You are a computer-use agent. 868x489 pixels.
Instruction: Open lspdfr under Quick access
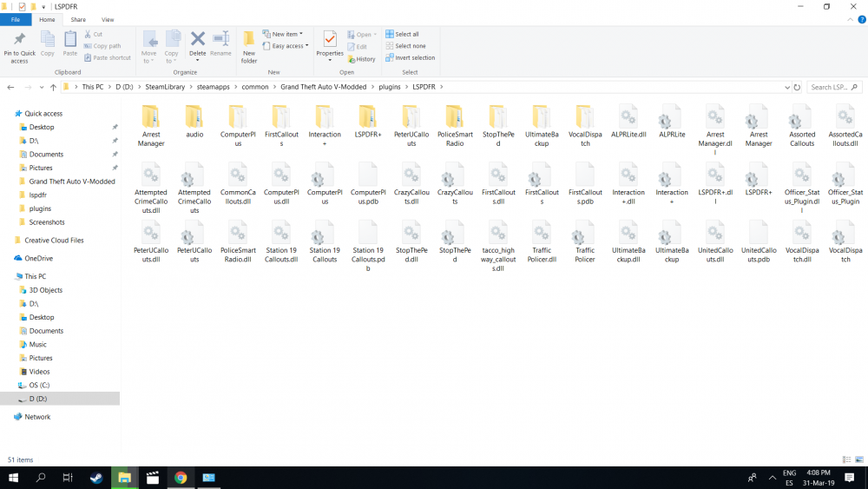pos(37,195)
